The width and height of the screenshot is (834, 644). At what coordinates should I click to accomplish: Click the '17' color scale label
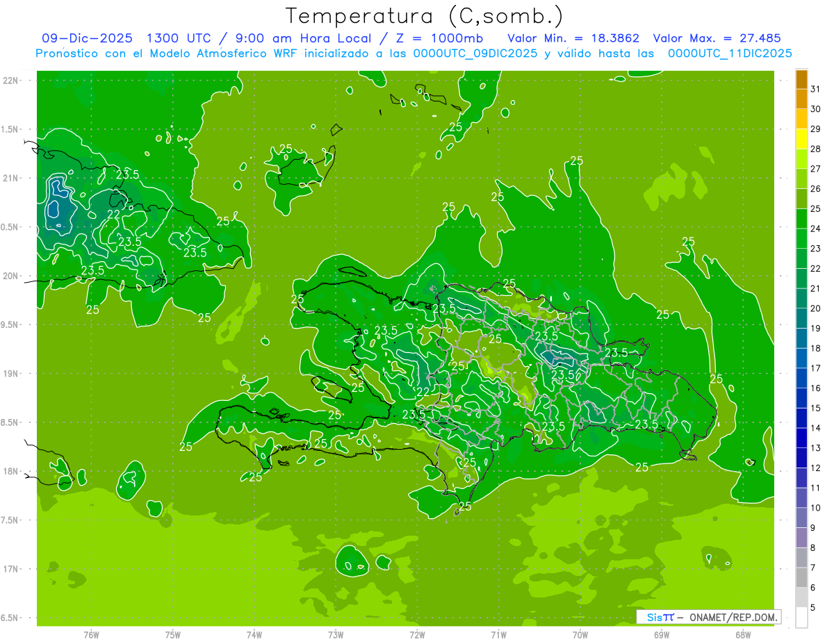[x=816, y=368]
